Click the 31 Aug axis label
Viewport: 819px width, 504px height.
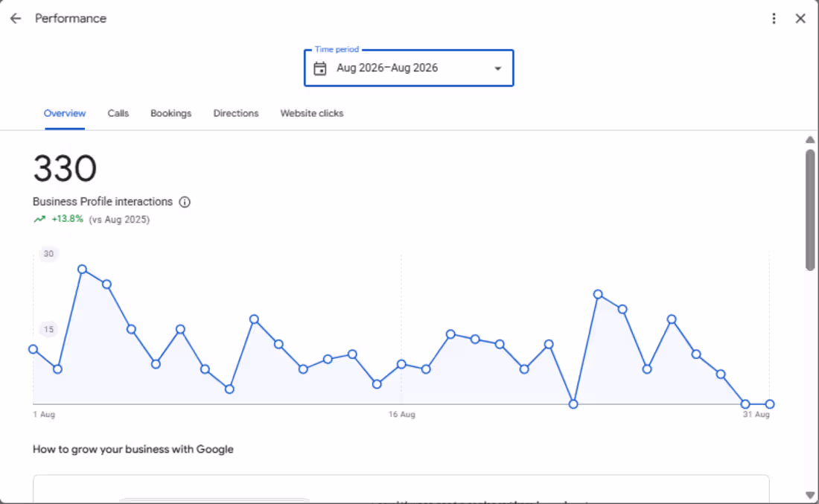(x=756, y=414)
